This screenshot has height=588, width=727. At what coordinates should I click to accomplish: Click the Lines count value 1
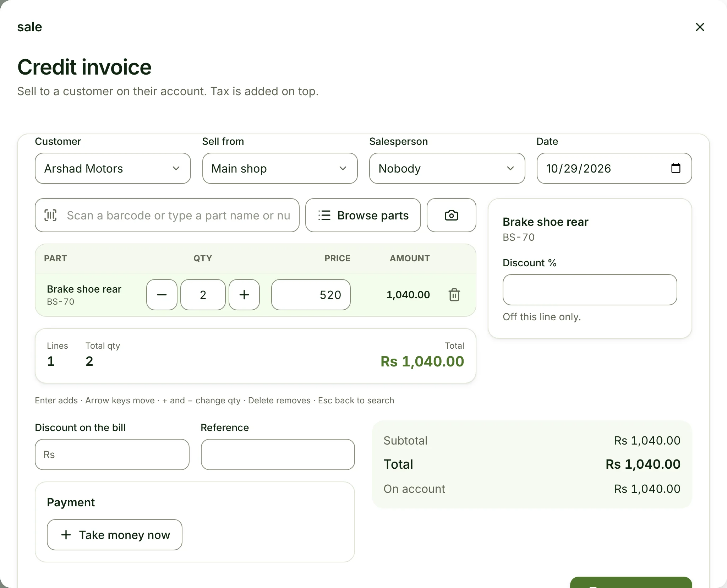pos(51,361)
